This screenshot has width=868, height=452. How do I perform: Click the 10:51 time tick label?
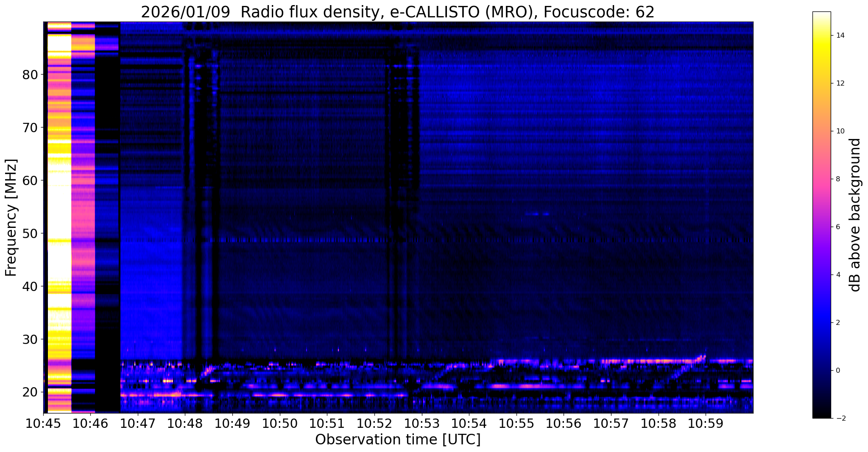tap(327, 424)
